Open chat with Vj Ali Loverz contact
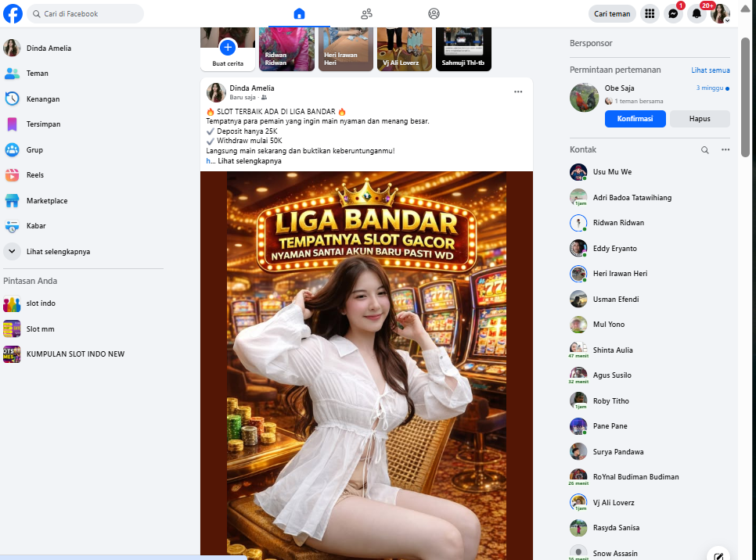The height and width of the screenshot is (560, 756). pyautogui.click(x=650, y=503)
